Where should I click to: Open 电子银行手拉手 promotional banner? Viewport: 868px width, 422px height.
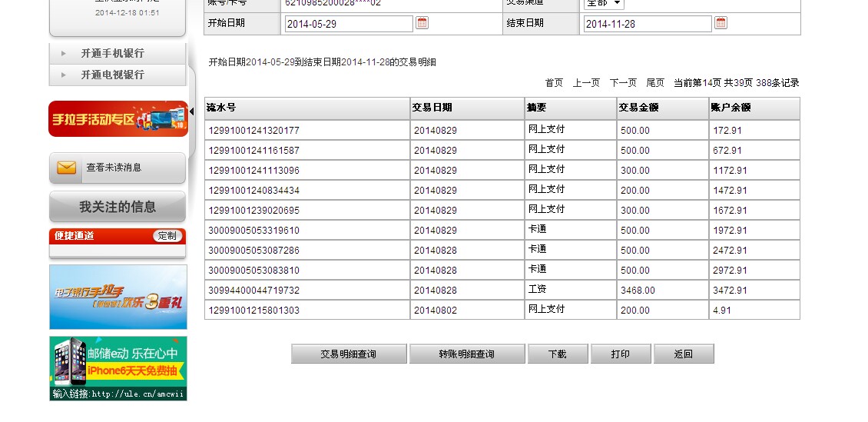tap(118, 297)
